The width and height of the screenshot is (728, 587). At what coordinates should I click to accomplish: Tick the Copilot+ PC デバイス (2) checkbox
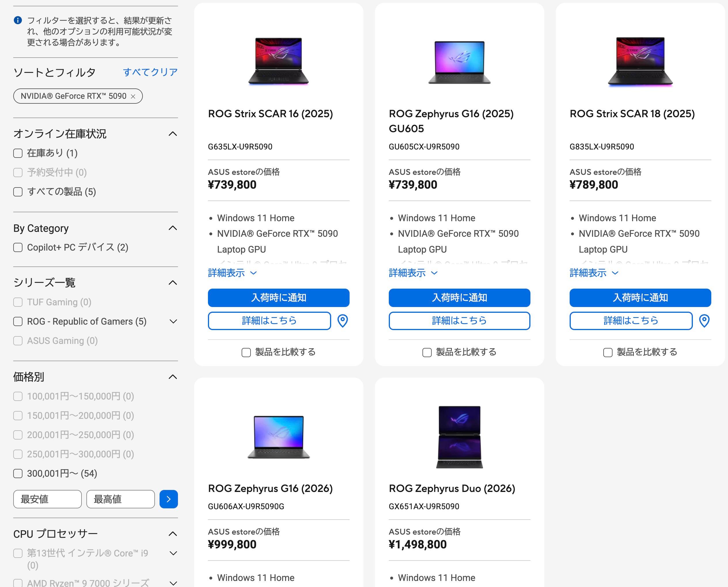[18, 247]
